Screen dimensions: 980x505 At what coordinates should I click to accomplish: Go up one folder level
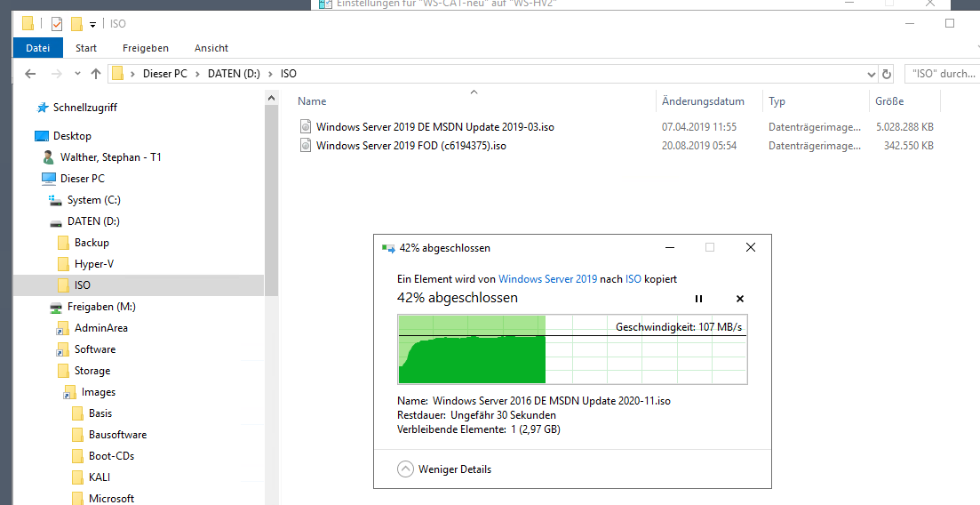point(96,74)
